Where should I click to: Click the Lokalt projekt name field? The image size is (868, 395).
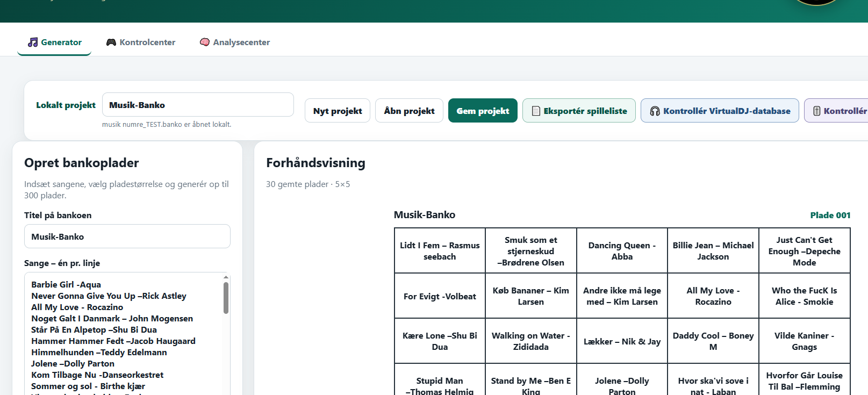(x=198, y=105)
